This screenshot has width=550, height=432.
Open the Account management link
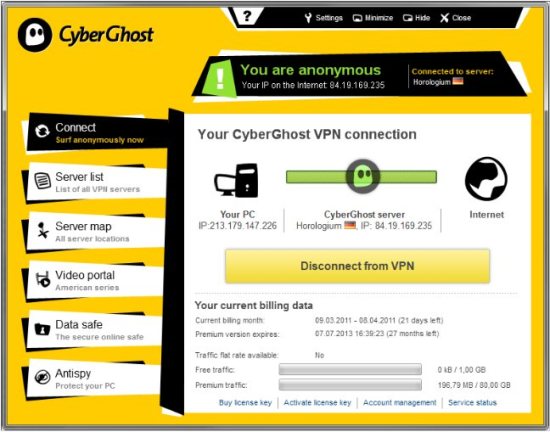pos(400,403)
